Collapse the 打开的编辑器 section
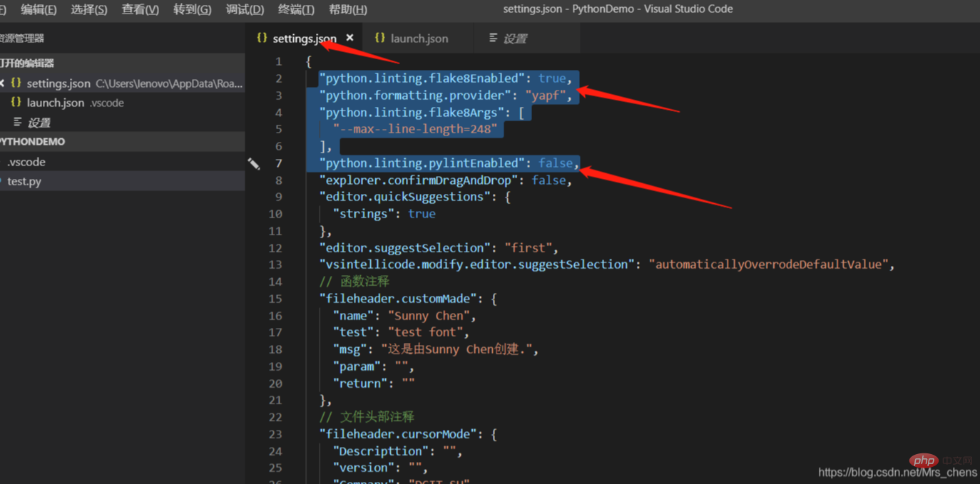980x484 pixels. 27,63
